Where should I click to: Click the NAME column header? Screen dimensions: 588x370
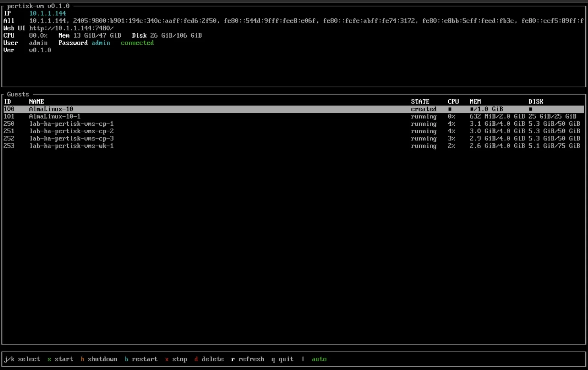coord(36,102)
